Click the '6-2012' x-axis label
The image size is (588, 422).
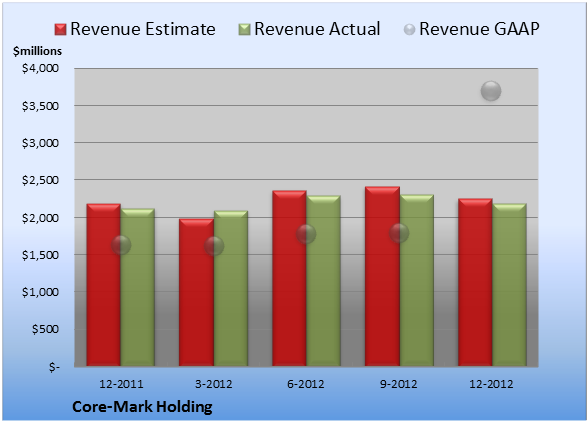click(x=306, y=384)
